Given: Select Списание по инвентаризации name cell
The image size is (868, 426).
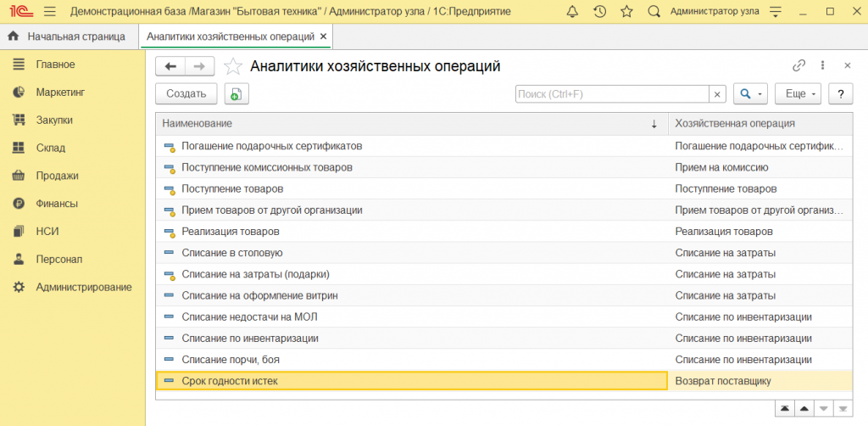Looking at the screenshot, I should pyautogui.click(x=412, y=339).
